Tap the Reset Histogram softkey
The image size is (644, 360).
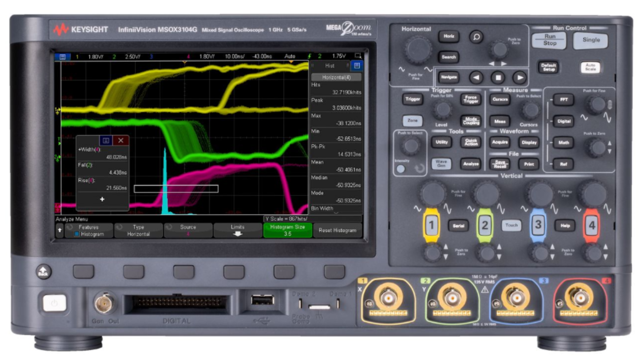[337, 230]
